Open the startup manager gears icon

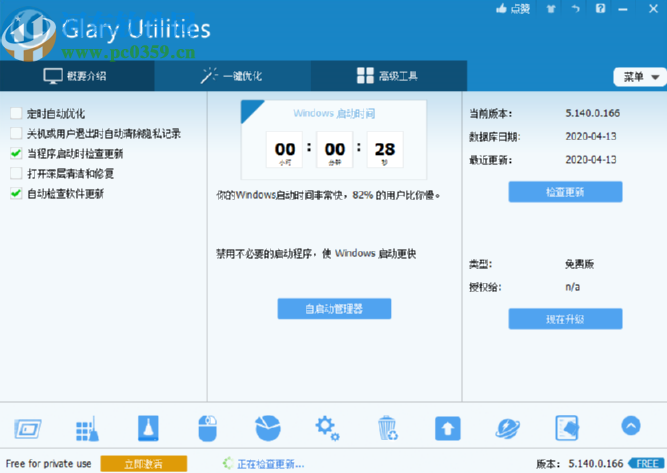327,429
